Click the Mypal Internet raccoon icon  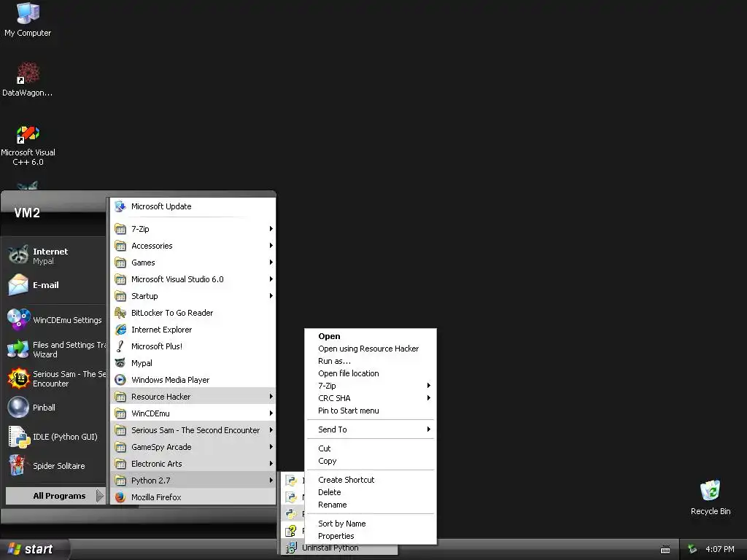(18, 255)
